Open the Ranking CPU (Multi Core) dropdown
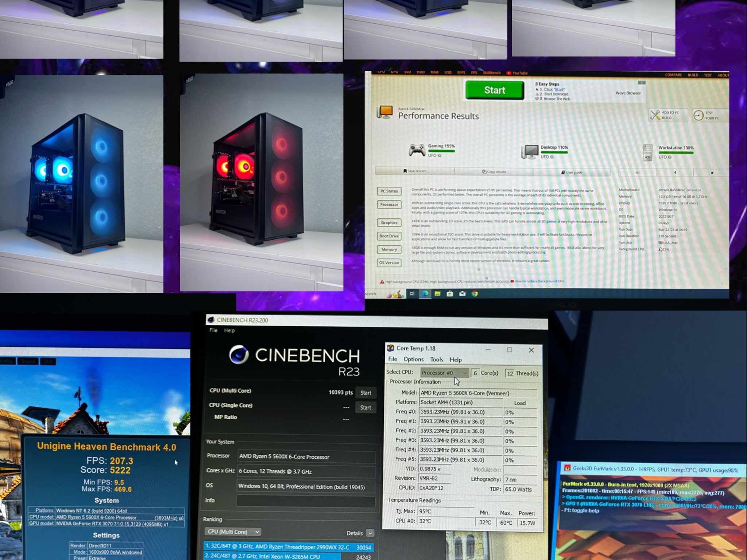The height and width of the screenshot is (560, 747). click(x=233, y=532)
